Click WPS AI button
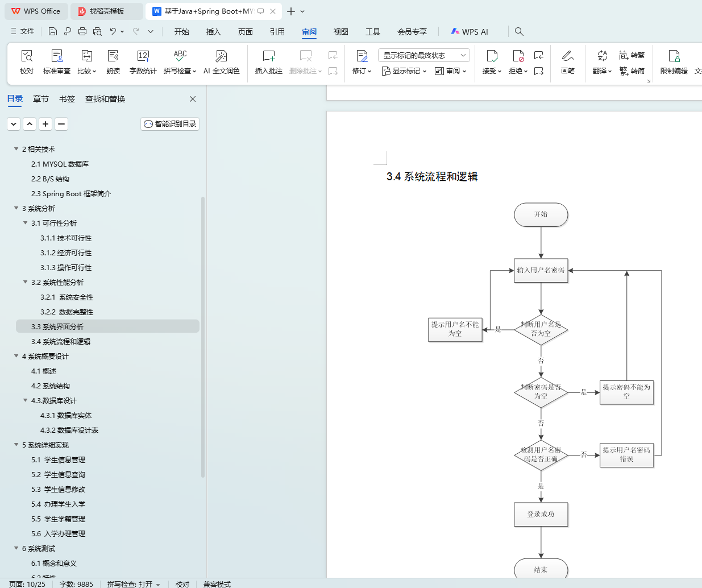The height and width of the screenshot is (588, 702). [470, 32]
